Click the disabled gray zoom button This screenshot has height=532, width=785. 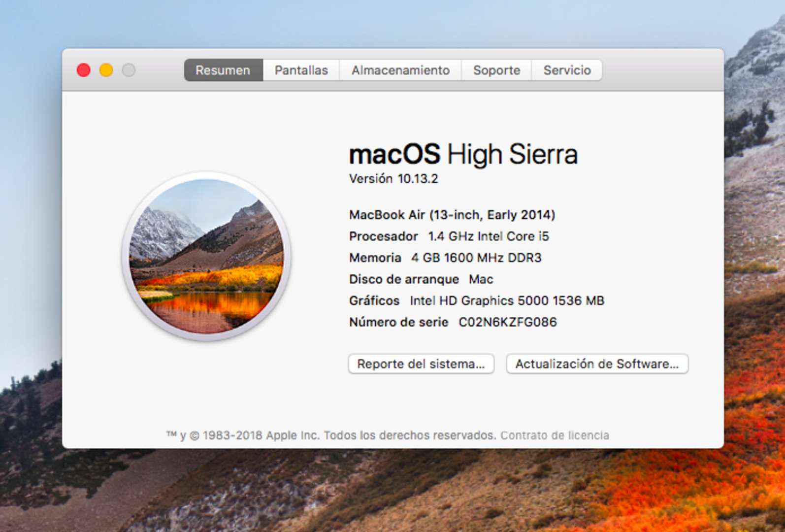tap(129, 70)
